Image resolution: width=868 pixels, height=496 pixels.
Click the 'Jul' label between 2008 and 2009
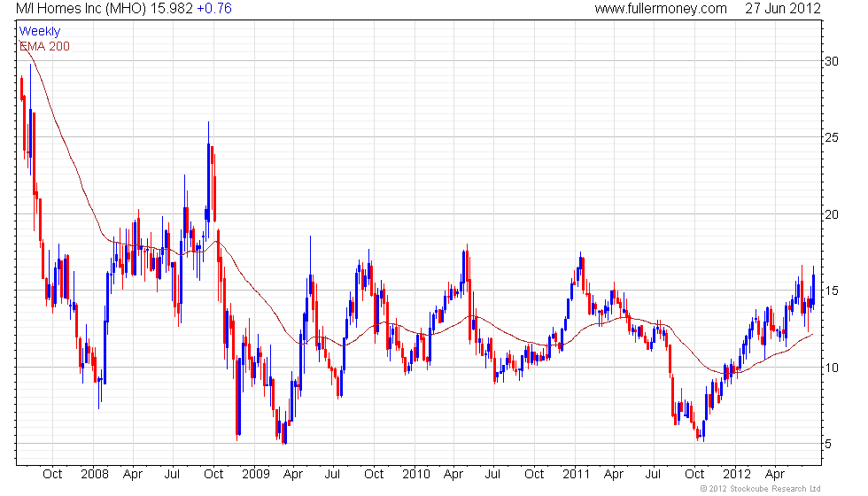click(172, 474)
